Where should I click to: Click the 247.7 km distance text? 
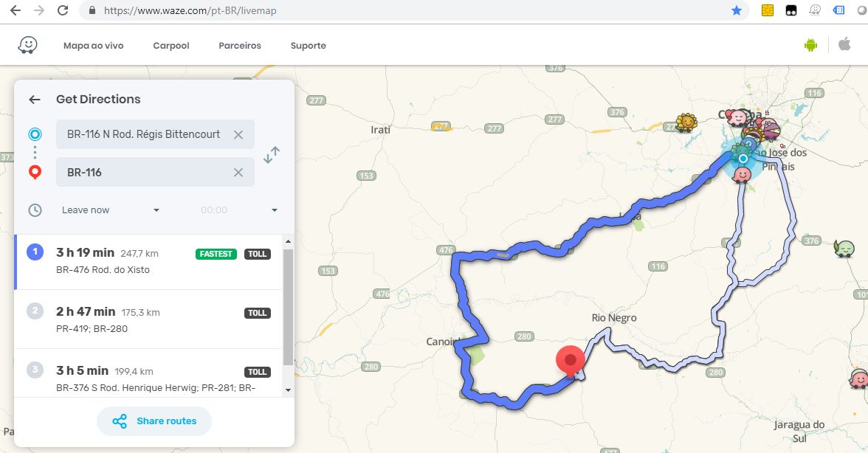coord(139,254)
